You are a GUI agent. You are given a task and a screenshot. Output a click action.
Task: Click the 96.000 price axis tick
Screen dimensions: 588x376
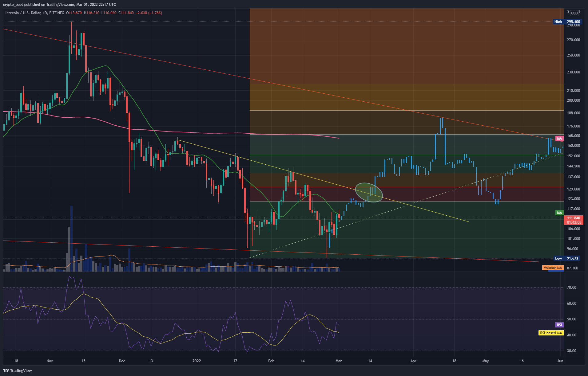[573, 249]
